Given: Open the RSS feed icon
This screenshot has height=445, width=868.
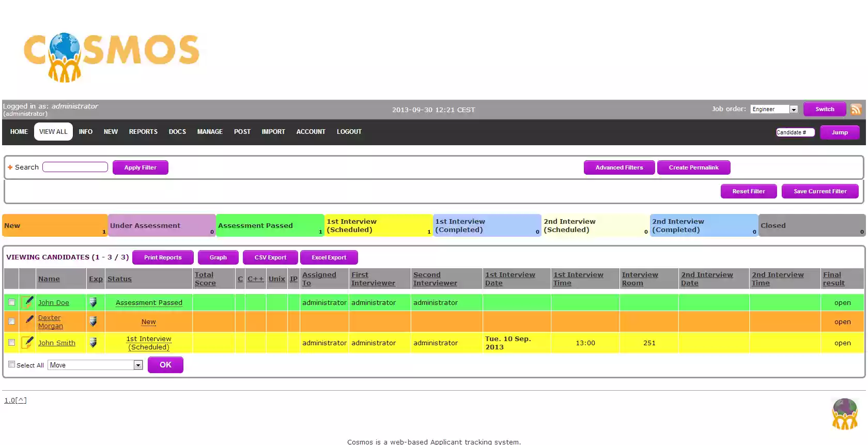Looking at the screenshot, I should click(x=856, y=109).
